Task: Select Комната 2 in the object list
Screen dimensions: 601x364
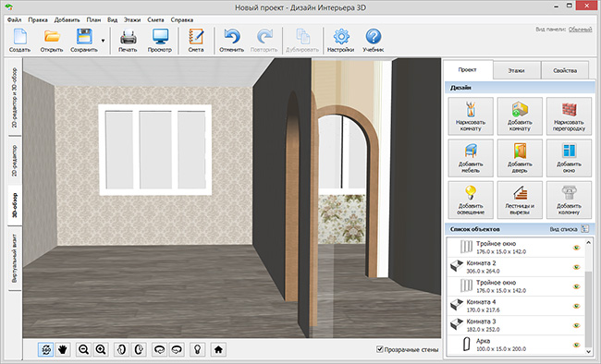Action: (x=516, y=267)
